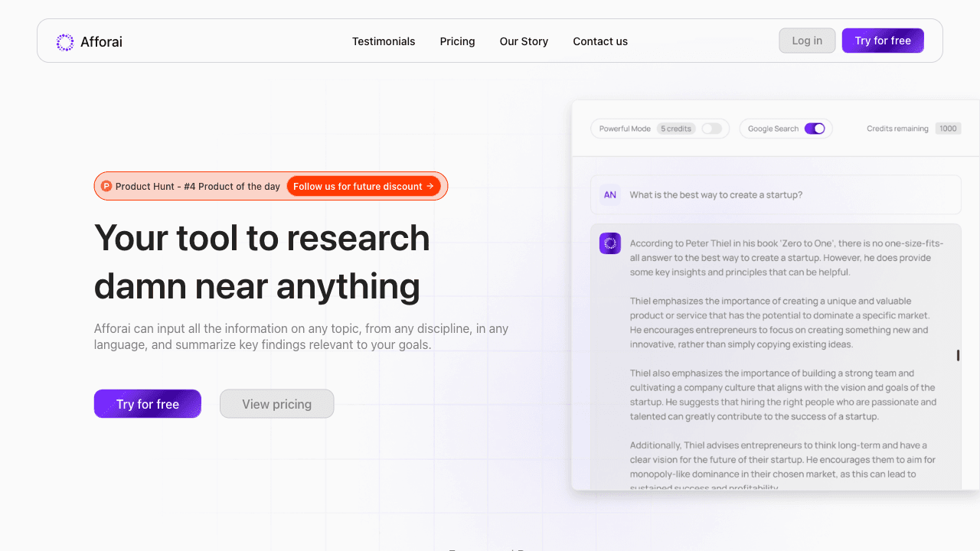Click paragraph beginning 'Additionally, Thiel advises'

(783, 466)
